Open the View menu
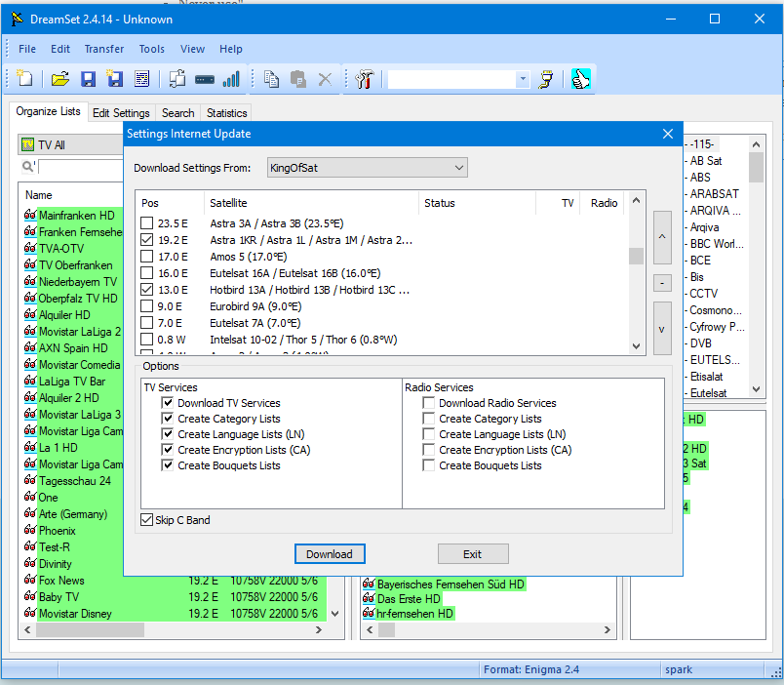 (192, 49)
